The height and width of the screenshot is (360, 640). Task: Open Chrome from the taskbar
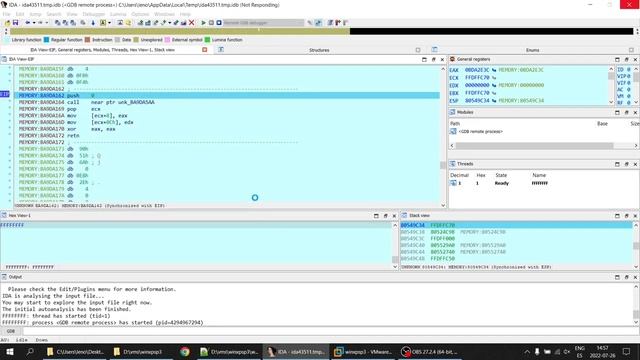click(184, 351)
